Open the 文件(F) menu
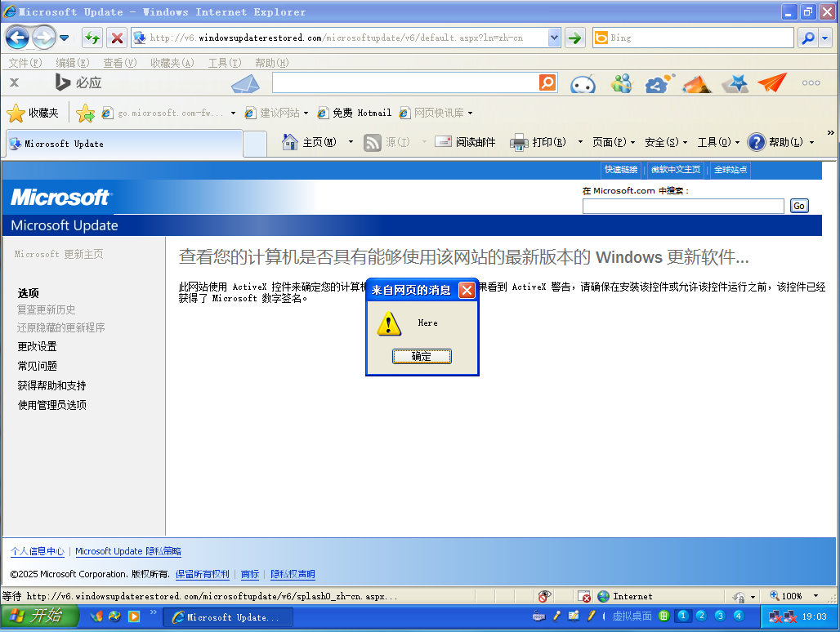This screenshot has height=632, width=840. click(25, 63)
